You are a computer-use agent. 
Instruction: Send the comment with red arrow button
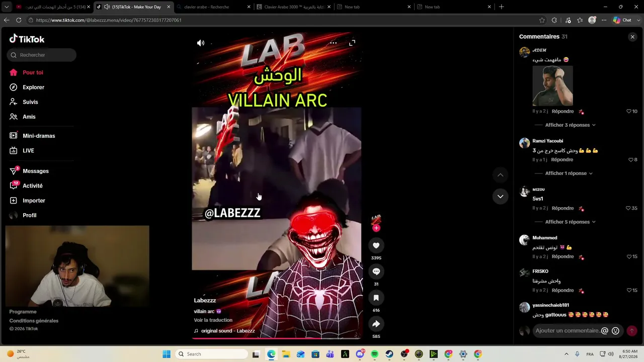(x=631, y=331)
